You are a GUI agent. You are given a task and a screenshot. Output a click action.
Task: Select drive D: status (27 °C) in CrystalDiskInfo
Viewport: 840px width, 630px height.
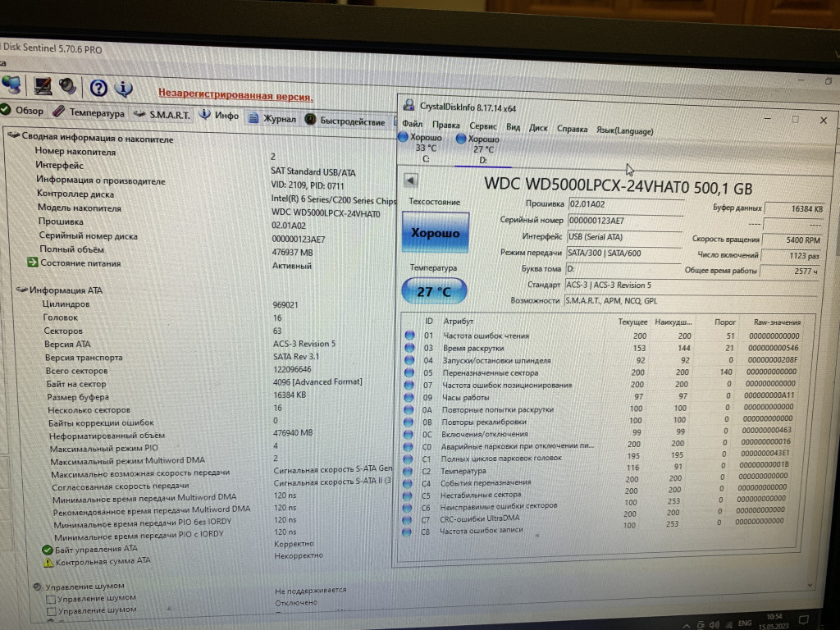pos(478,149)
